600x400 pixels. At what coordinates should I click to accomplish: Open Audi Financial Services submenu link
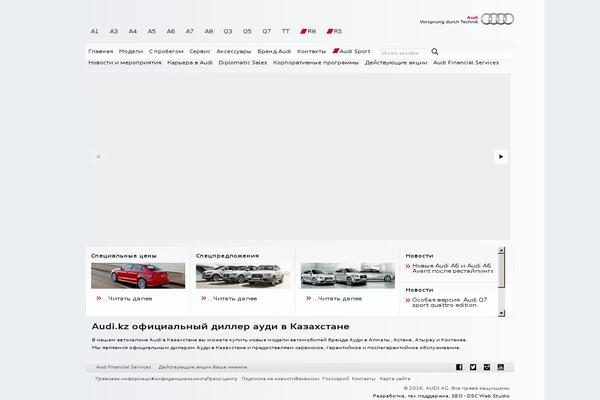[466, 62]
